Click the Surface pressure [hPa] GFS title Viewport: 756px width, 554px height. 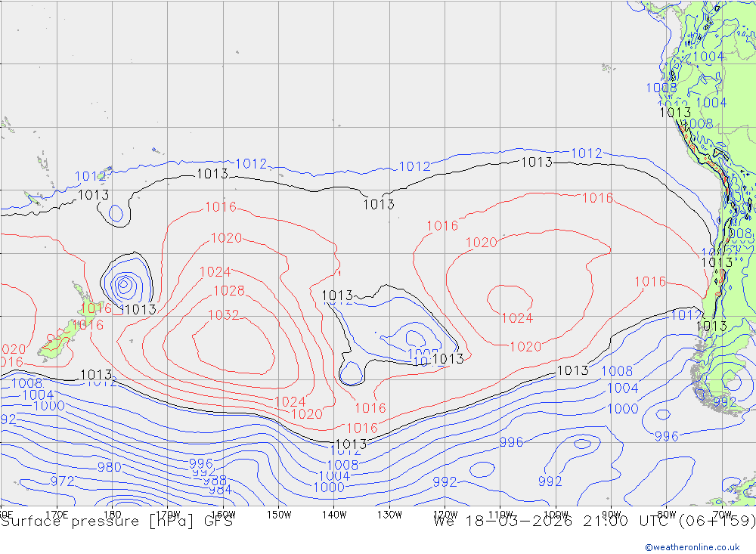pos(116,522)
